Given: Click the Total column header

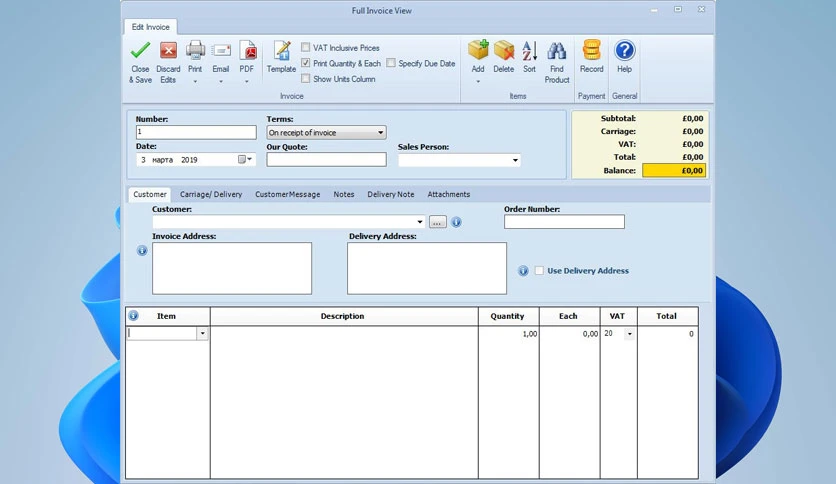Looking at the screenshot, I should pyautogui.click(x=668, y=316).
